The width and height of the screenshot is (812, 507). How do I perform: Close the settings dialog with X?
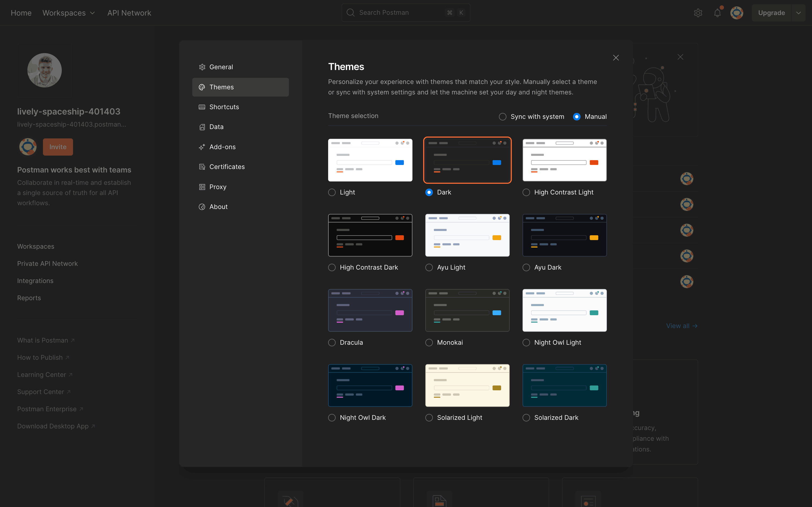pos(616,58)
